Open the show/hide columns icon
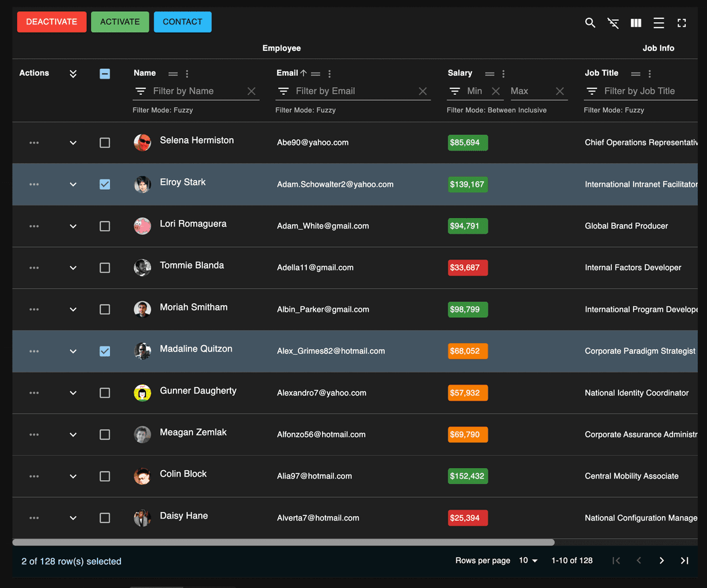The width and height of the screenshot is (707, 588). pyautogui.click(x=636, y=22)
